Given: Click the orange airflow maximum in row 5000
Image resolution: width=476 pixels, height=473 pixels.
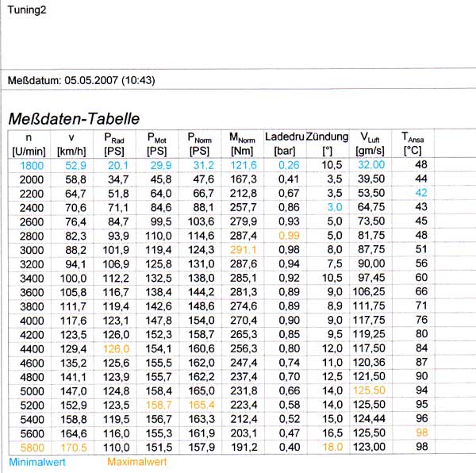Looking at the screenshot, I should pyautogui.click(x=369, y=390).
